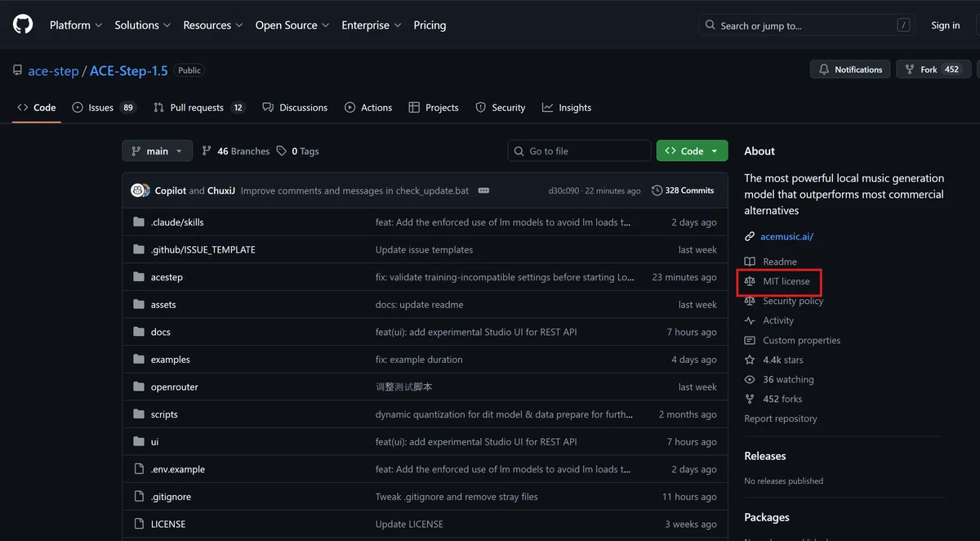Screen dimensions: 980x541
Task: Open the .env.example file
Action: pos(178,469)
